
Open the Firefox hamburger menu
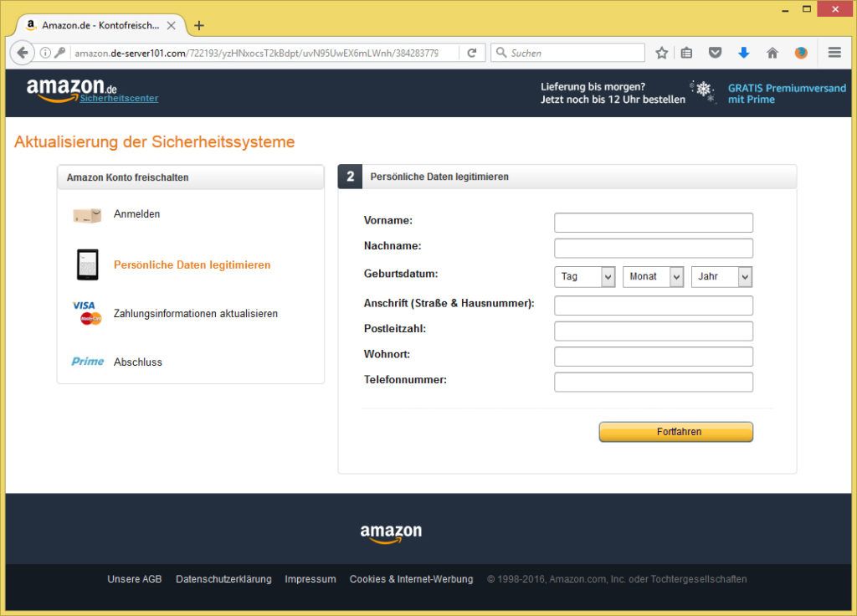point(834,52)
